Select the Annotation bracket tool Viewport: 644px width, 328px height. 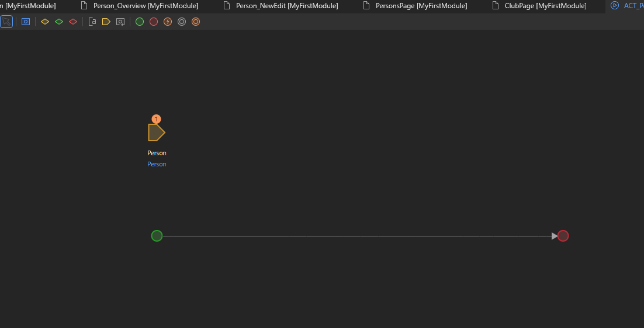pos(92,22)
